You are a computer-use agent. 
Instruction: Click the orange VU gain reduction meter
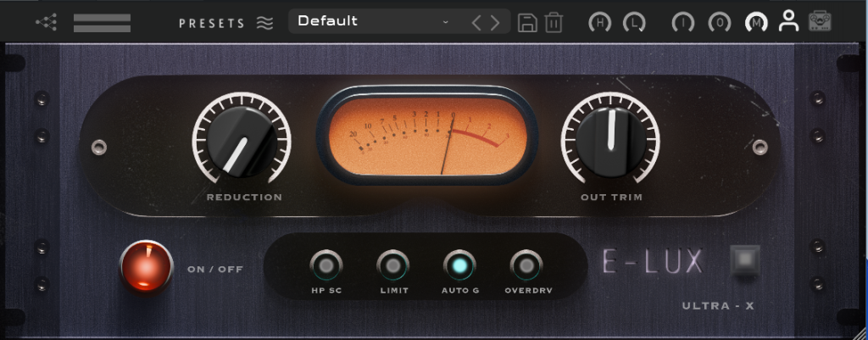(427, 137)
